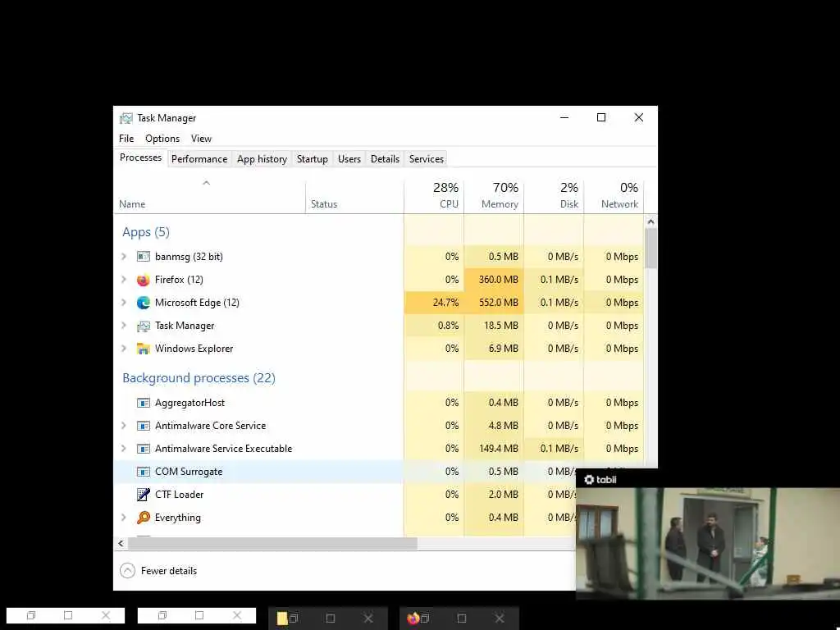
Task: Select the Processes tab
Action: coord(140,157)
